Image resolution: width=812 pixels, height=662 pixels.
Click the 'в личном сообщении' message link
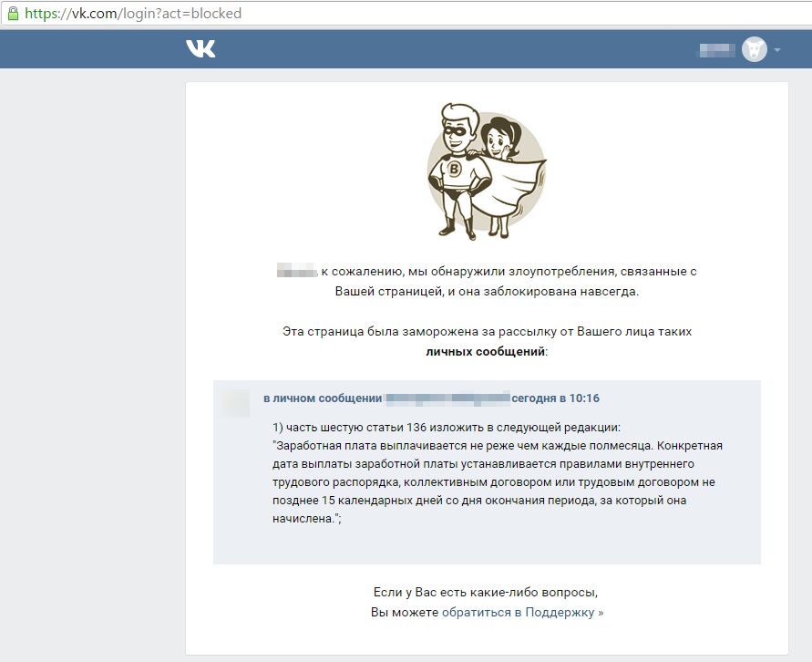pyautogui.click(x=323, y=398)
